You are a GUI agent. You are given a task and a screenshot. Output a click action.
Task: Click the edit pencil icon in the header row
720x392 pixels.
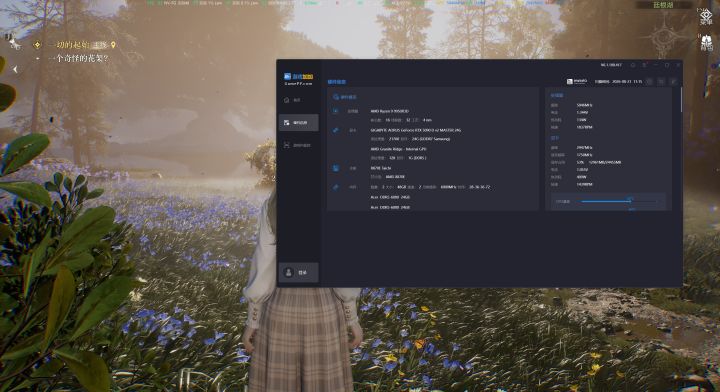673,82
